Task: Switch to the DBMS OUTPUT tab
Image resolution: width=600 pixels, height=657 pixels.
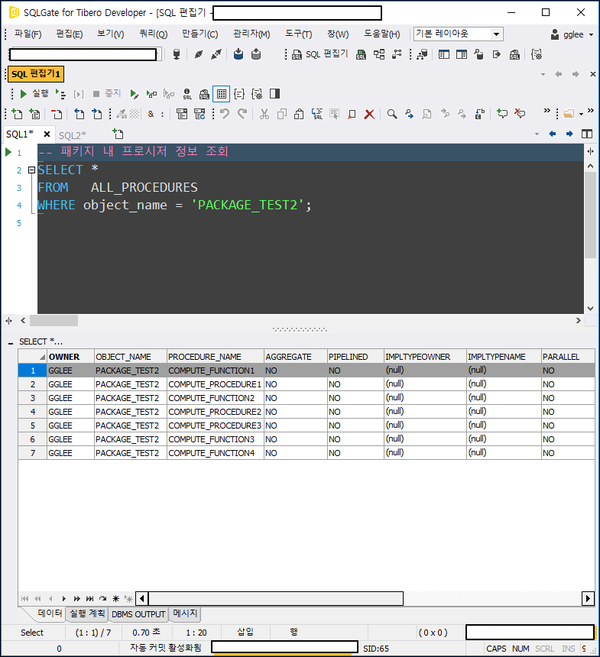Action: click(x=138, y=614)
